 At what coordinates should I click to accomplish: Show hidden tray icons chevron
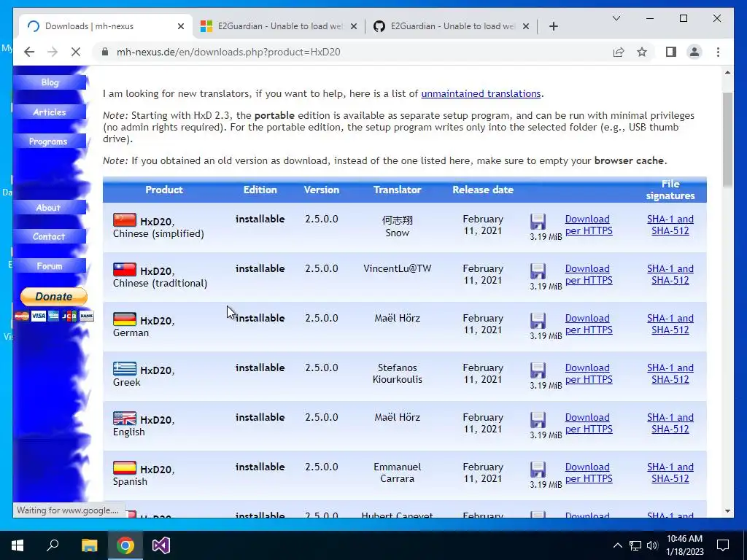tap(617, 545)
